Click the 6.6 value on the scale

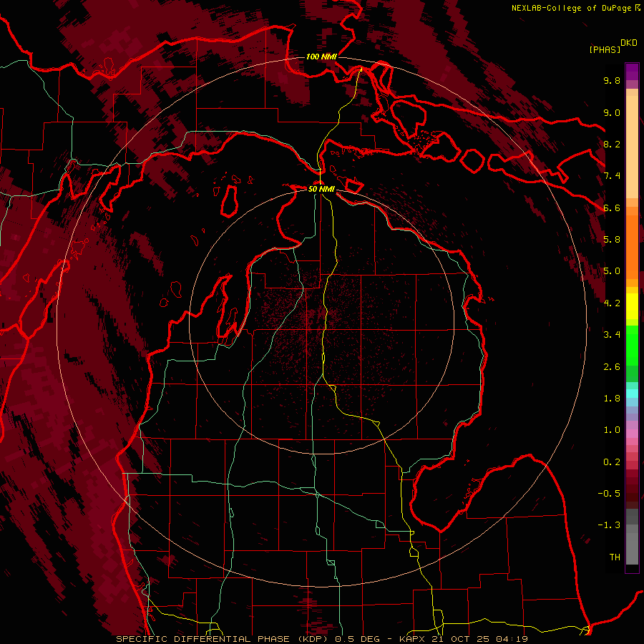(612, 208)
